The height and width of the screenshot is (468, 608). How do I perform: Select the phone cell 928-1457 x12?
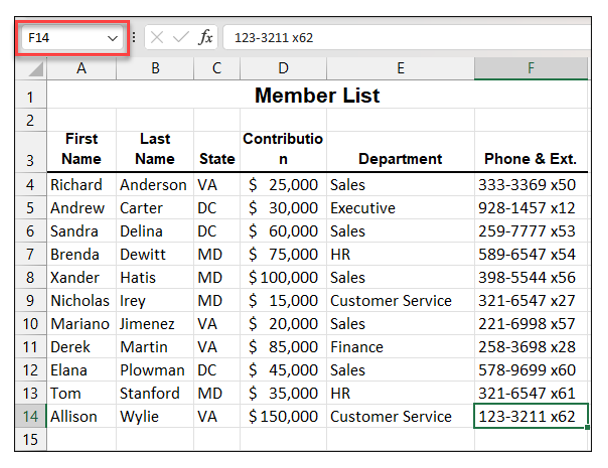[531, 208]
